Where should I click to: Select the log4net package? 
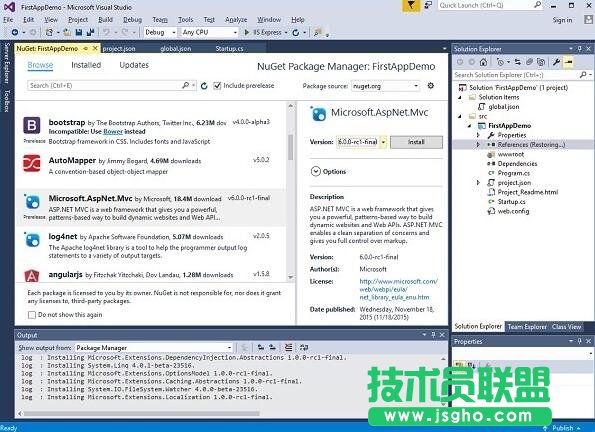point(150,245)
